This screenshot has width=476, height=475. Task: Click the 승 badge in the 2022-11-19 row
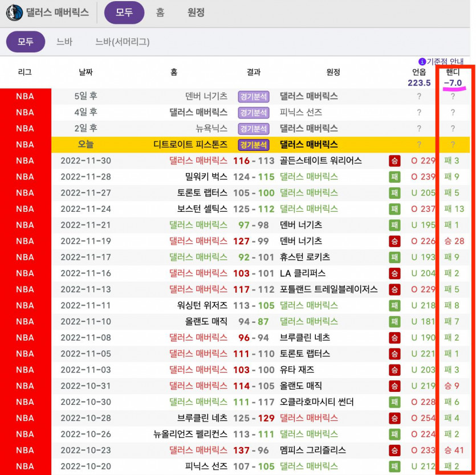(x=394, y=241)
